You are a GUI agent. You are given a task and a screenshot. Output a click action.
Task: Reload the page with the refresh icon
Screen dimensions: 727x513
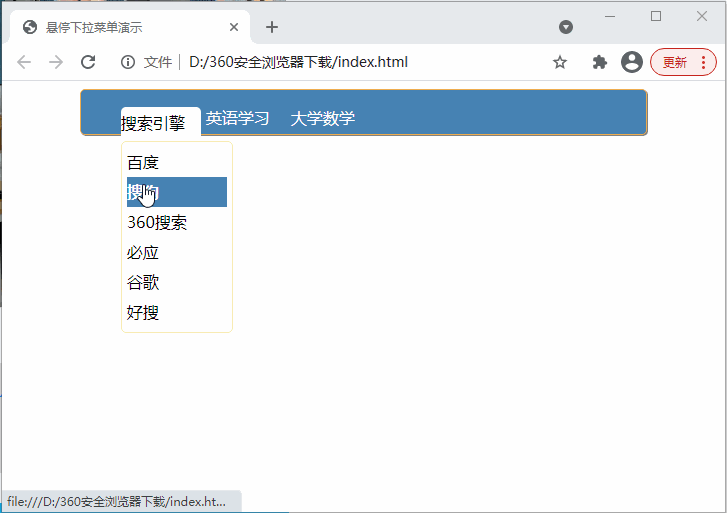(88, 62)
